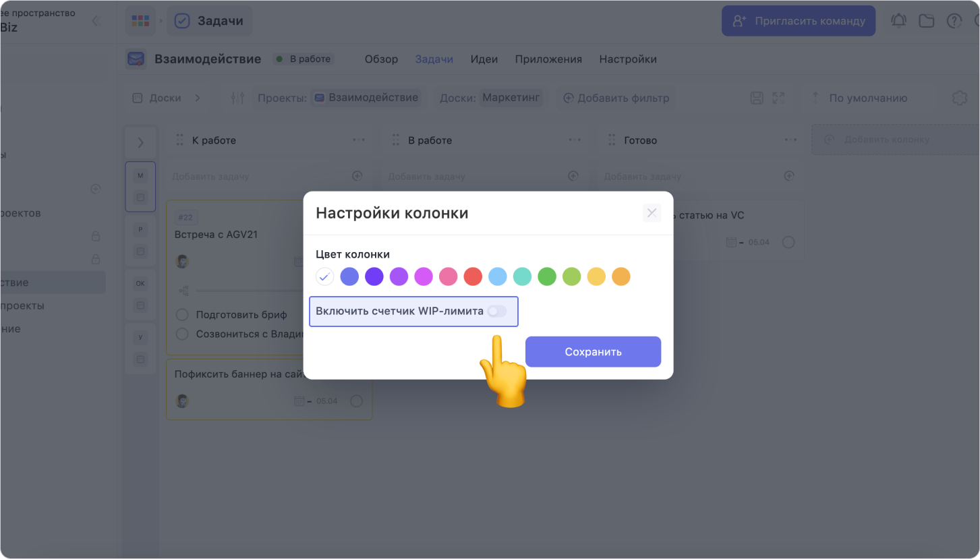Click plus icon in К работе add-task row

point(357,176)
